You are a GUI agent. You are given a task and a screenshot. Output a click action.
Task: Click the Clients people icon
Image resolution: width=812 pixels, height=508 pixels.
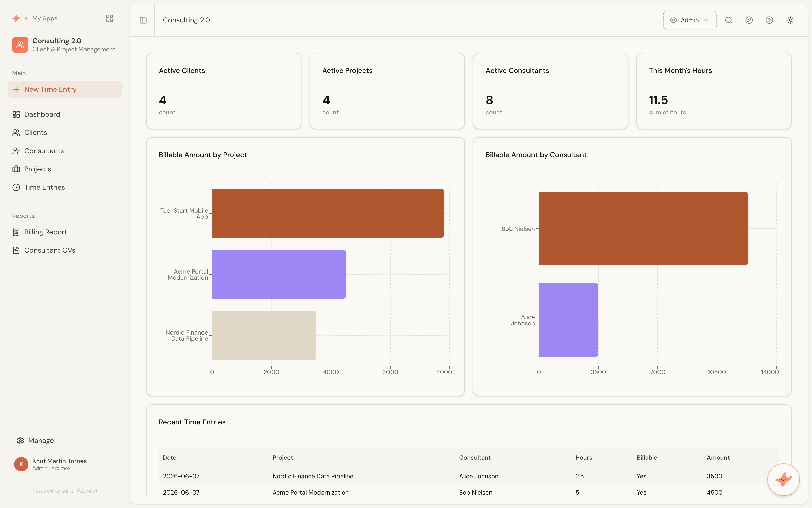16,132
